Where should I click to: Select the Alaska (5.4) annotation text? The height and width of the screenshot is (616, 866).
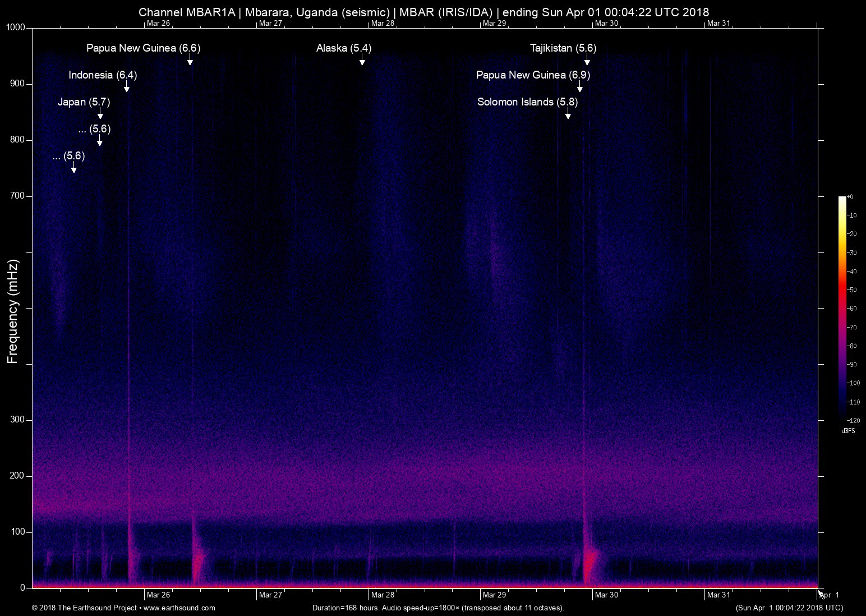click(344, 48)
